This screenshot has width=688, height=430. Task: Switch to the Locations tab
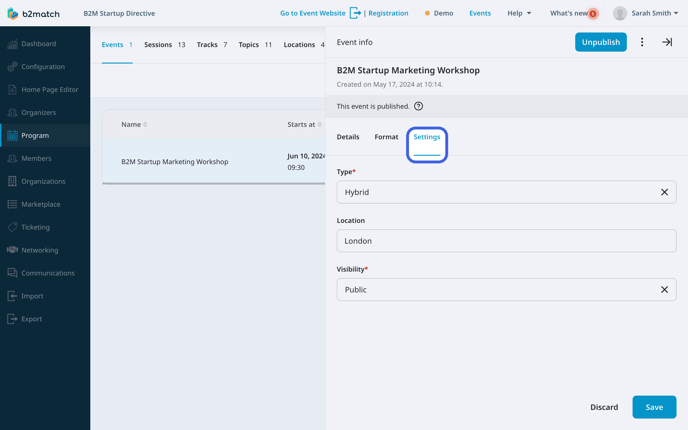pos(304,45)
